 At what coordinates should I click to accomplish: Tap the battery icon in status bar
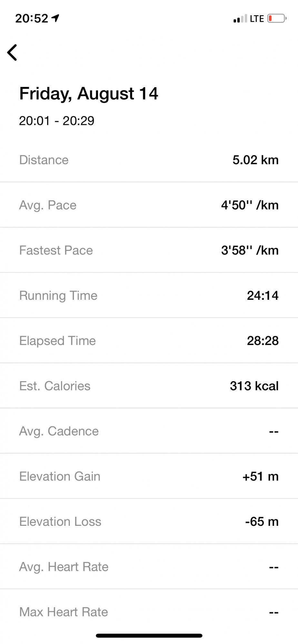pos(277,18)
